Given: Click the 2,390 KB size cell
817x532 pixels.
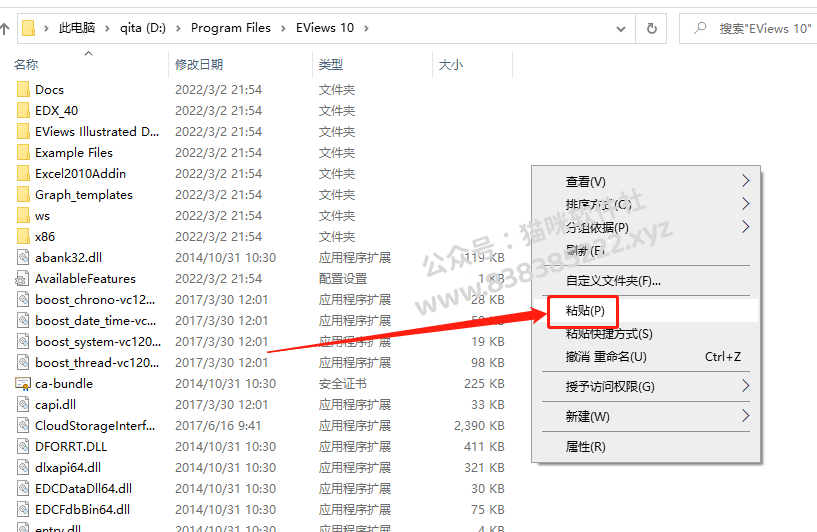Looking at the screenshot, I should (x=479, y=426).
